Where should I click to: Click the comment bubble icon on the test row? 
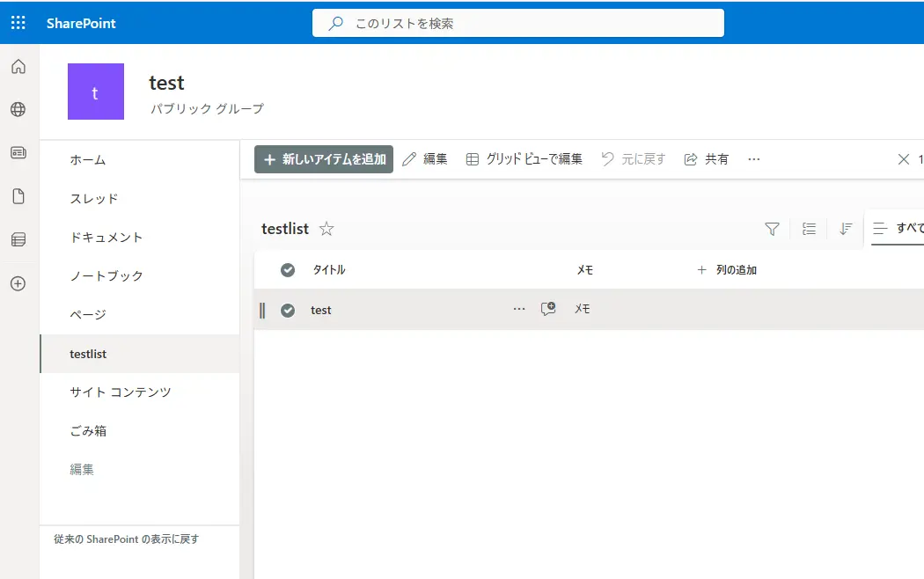tap(547, 309)
